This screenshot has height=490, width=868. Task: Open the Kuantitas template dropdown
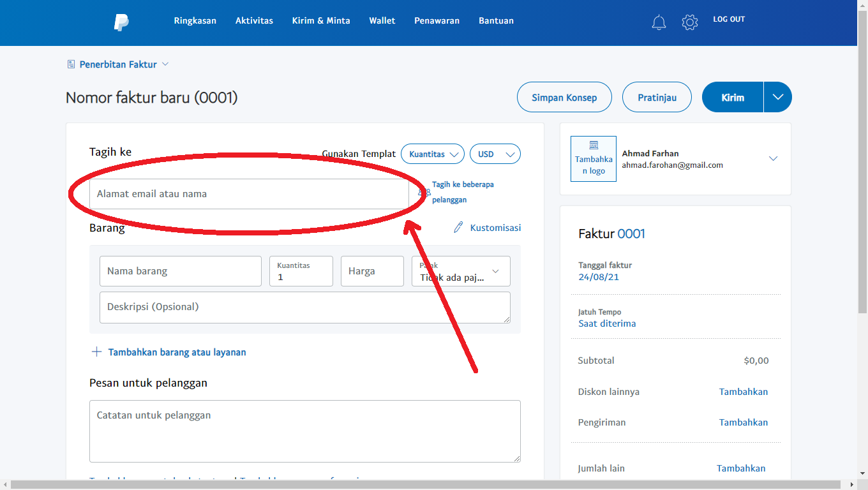432,154
